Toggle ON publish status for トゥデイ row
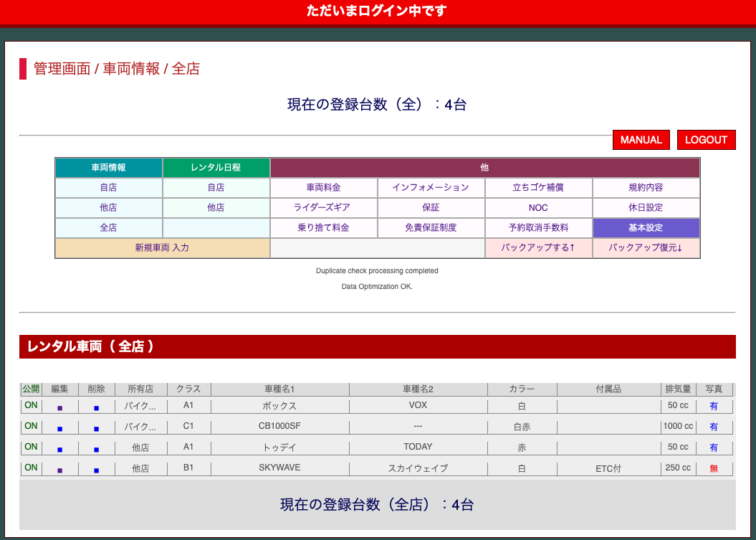 click(31, 447)
